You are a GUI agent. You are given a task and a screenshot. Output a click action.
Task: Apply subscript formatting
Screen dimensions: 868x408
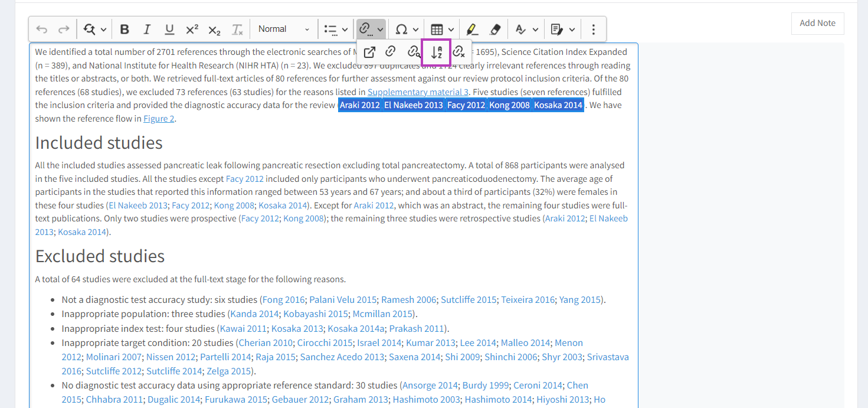(214, 30)
